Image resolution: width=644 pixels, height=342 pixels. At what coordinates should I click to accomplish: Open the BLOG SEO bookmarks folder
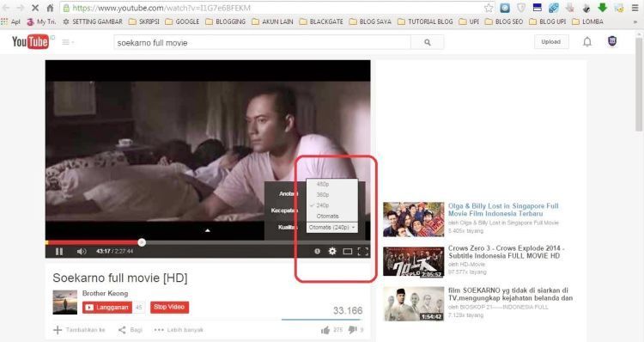point(504,21)
